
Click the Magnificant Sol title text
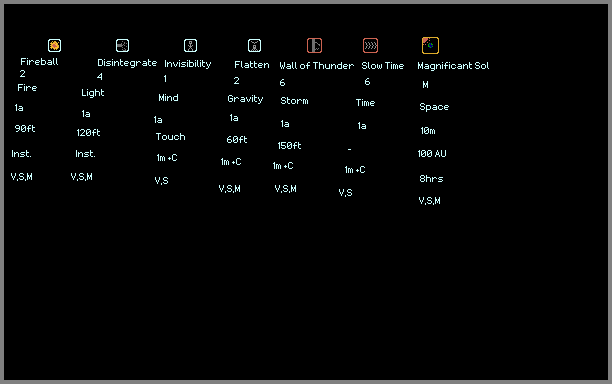tap(453, 66)
